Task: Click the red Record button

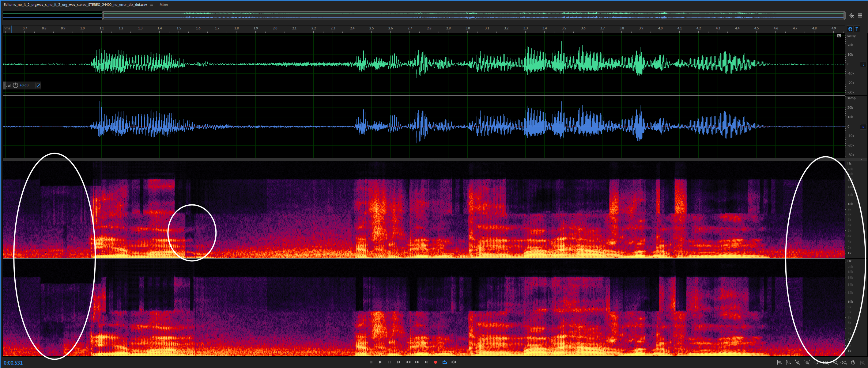Action: pos(435,362)
